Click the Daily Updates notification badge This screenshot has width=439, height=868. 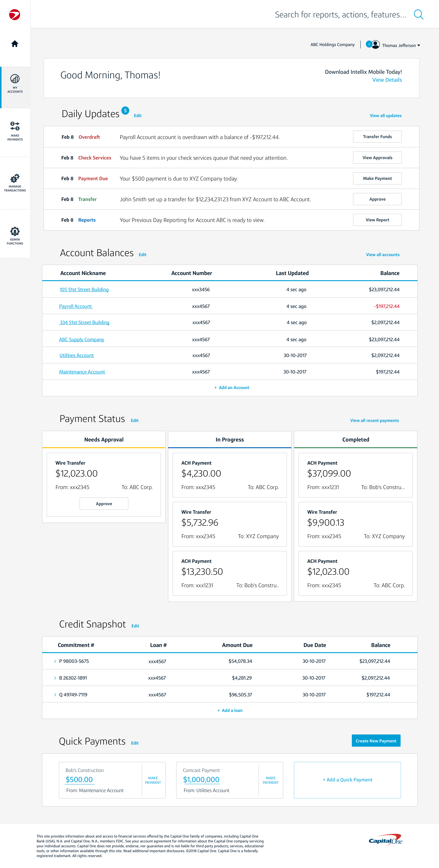click(125, 111)
